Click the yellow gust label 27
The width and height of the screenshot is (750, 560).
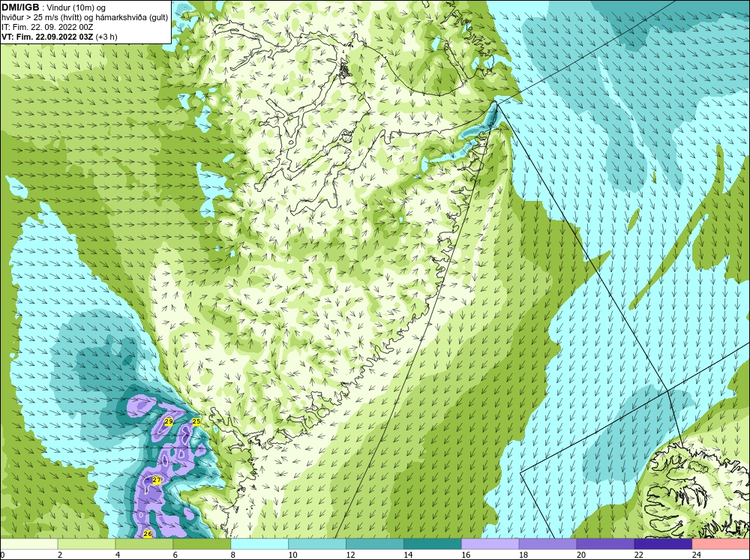pyautogui.click(x=157, y=480)
